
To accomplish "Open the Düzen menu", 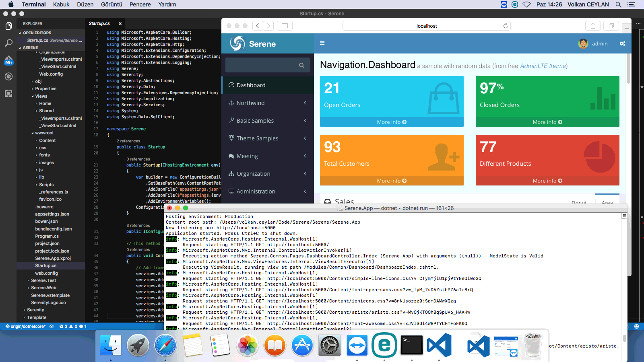I will click(85, 4).
